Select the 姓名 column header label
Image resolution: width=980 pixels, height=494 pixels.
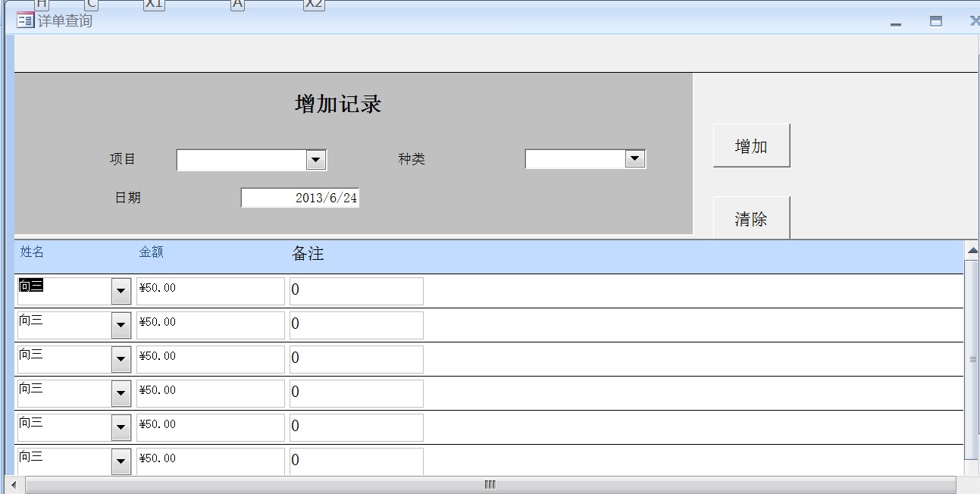point(32,252)
